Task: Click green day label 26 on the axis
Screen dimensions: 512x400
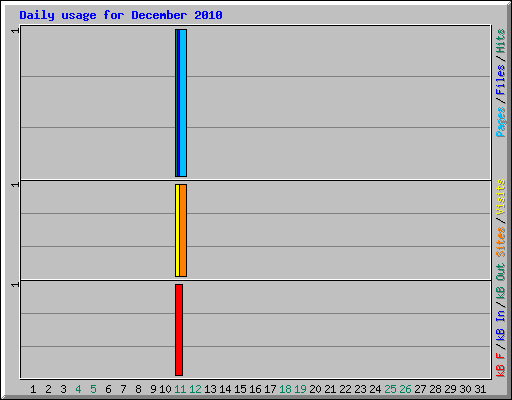Action: pyautogui.click(x=405, y=389)
